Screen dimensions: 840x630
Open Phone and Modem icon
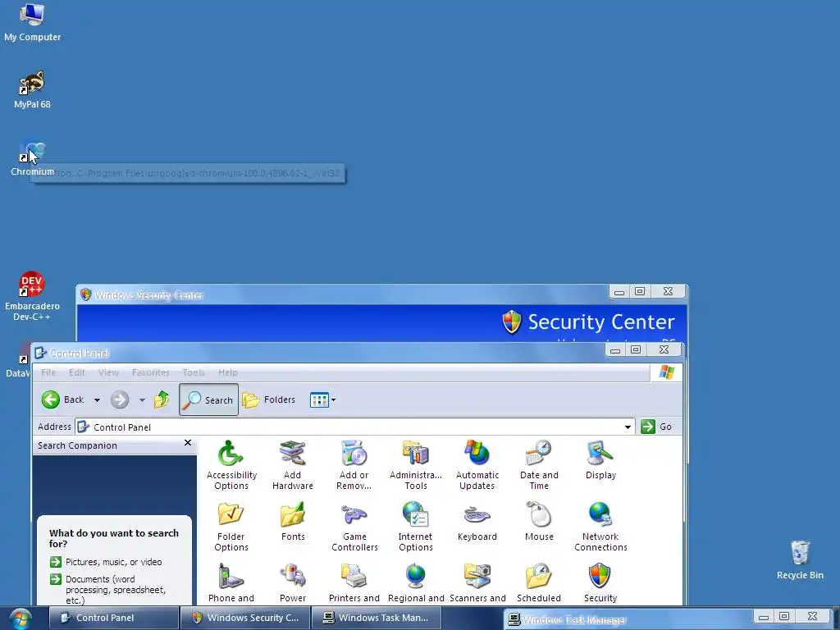coord(231,583)
